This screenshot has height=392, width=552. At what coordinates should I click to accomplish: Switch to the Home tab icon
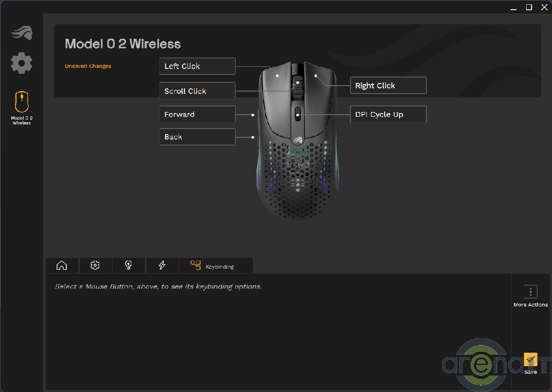click(x=62, y=265)
